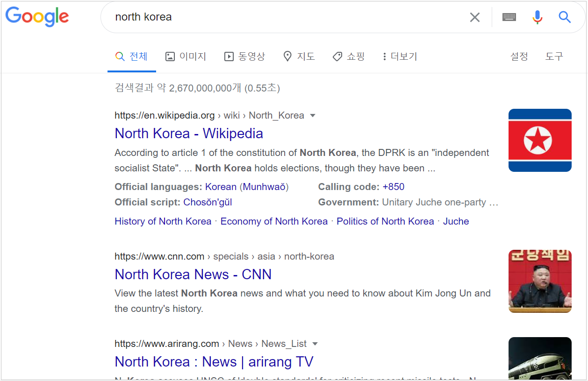
Task: Open the Korean language link
Action: (221, 187)
